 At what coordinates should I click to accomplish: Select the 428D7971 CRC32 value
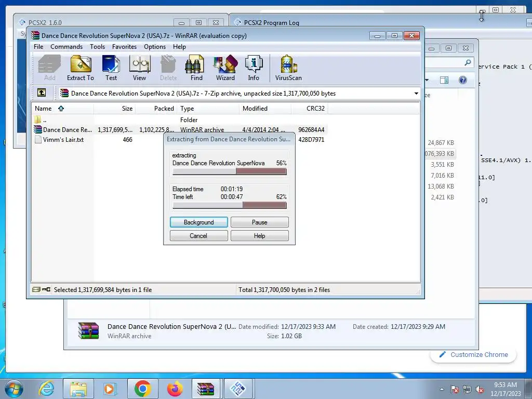pos(311,139)
